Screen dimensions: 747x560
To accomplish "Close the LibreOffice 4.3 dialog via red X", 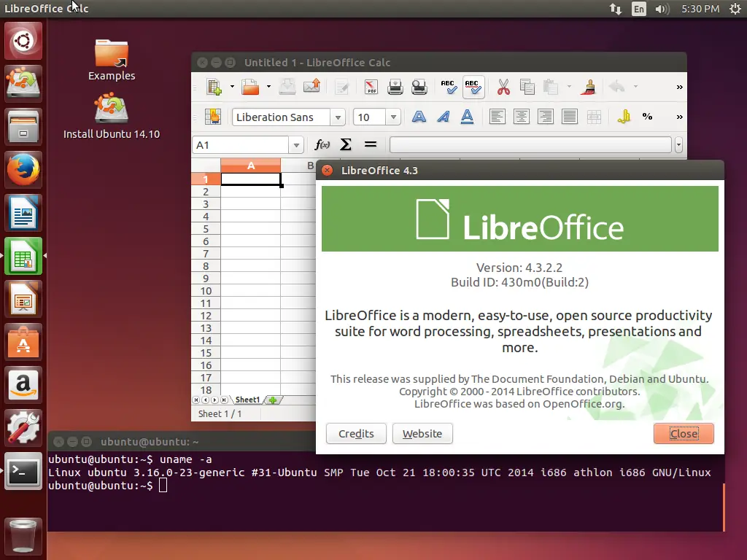I will [x=328, y=171].
